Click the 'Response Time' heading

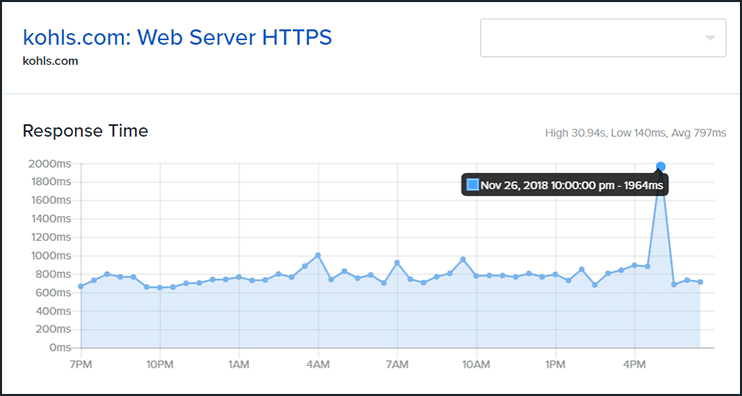point(85,131)
